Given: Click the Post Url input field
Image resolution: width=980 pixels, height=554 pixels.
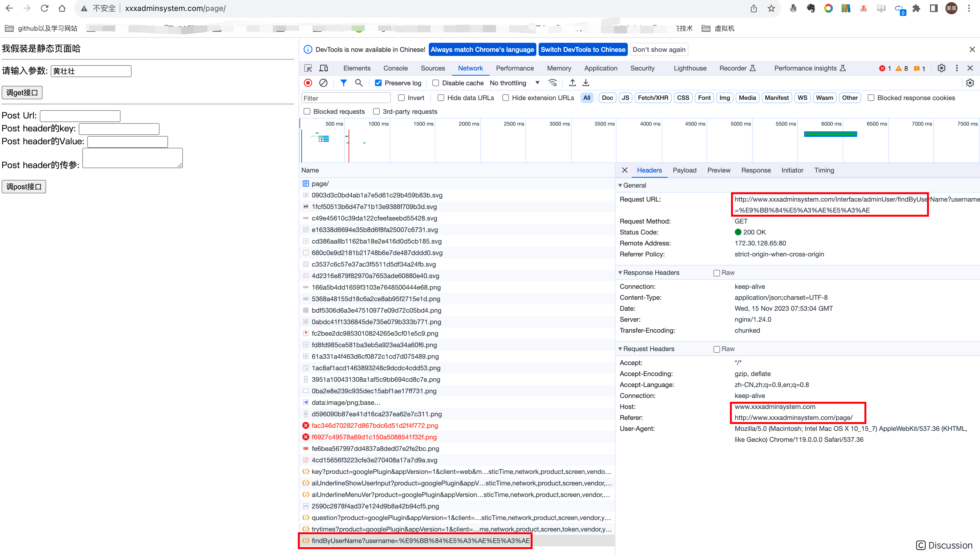Looking at the screenshot, I should [80, 116].
